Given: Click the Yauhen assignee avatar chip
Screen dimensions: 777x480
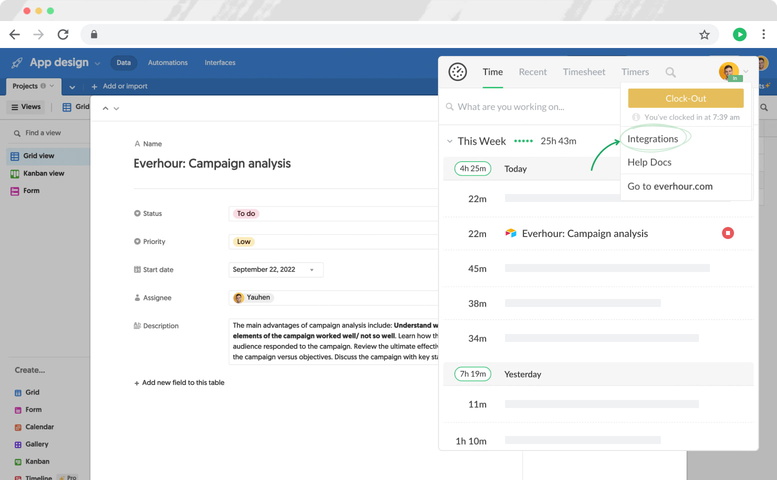Looking at the screenshot, I should pos(253,298).
